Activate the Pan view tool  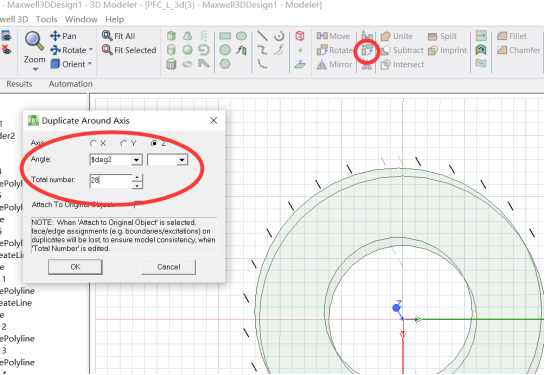click(63, 36)
